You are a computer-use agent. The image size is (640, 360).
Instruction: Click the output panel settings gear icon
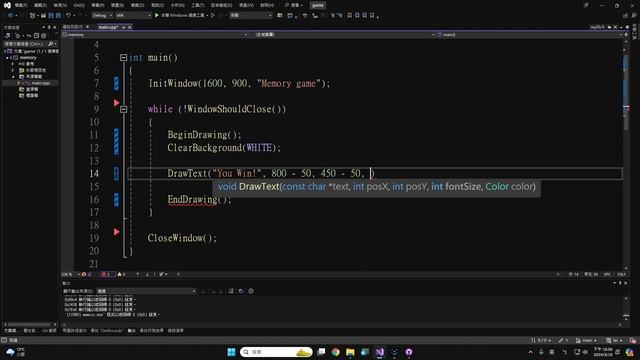tap(251, 291)
